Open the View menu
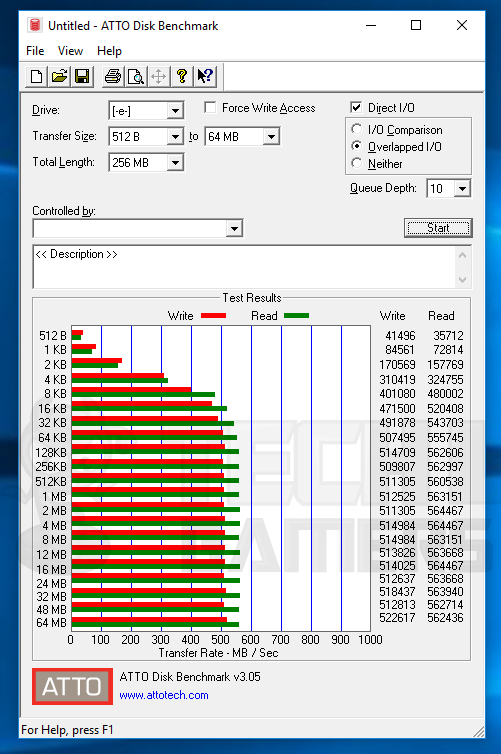This screenshot has width=501, height=754. 70,51
